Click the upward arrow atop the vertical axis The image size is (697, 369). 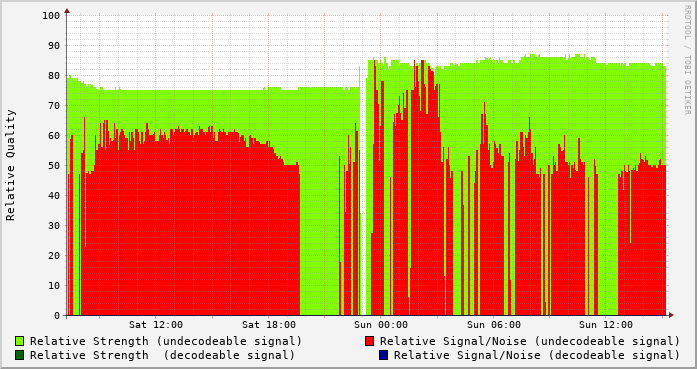[x=67, y=11]
